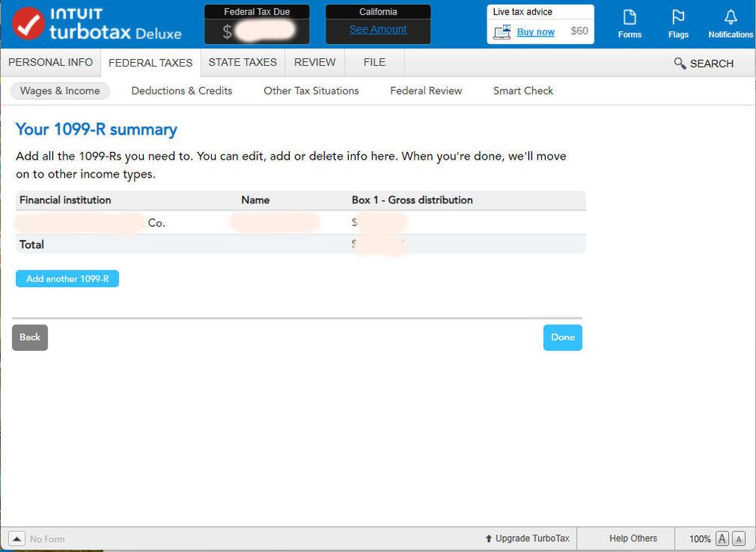Viewport: 756px width, 552px height.
Task: Open the Forms view icon
Action: (630, 18)
